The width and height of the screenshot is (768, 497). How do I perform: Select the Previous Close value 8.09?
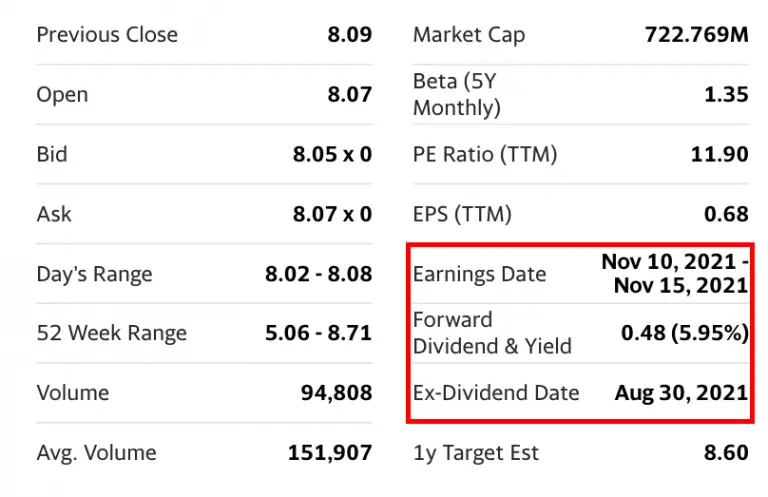[350, 35]
